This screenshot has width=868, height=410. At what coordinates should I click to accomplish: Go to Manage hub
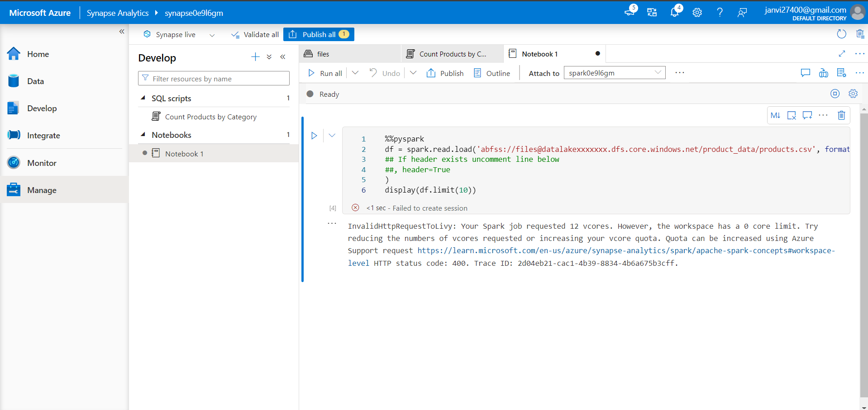64,190
